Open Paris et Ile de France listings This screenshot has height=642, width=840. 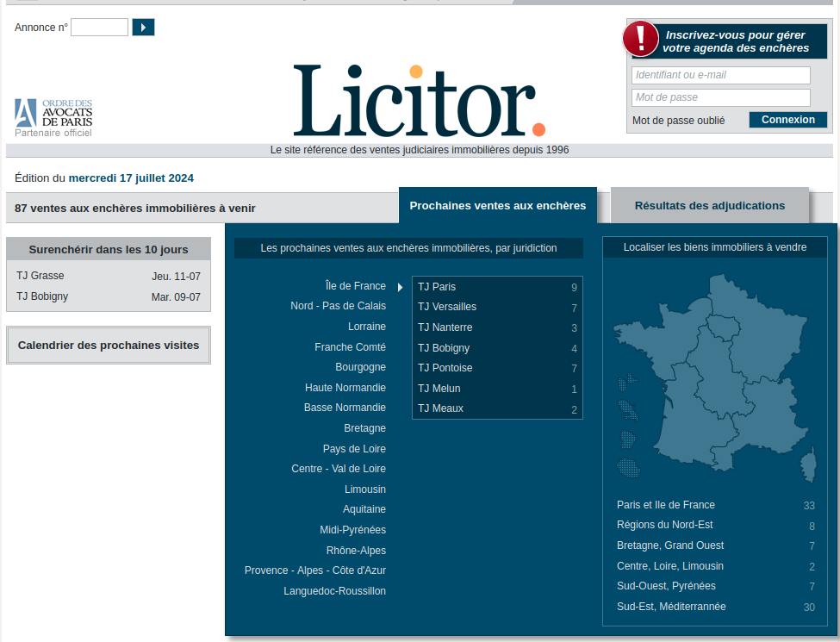click(x=716, y=505)
